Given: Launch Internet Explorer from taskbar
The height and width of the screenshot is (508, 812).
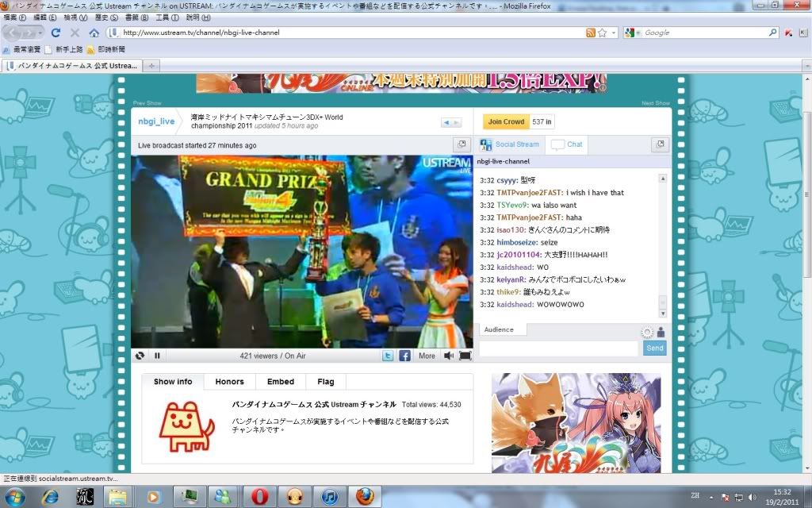Looking at the screenshot, I should pyautogui.click(x=50, y=497).
